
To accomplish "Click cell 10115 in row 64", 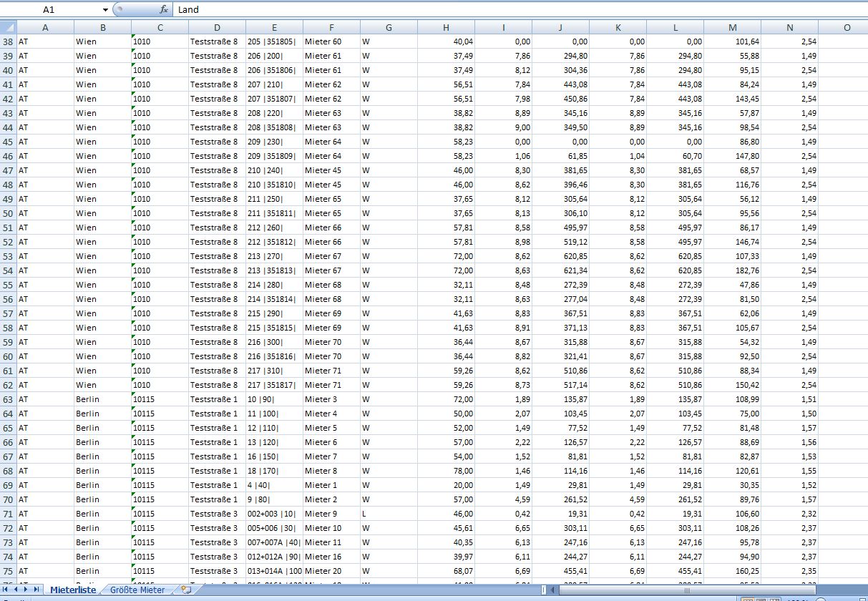I will pos(160,414).
